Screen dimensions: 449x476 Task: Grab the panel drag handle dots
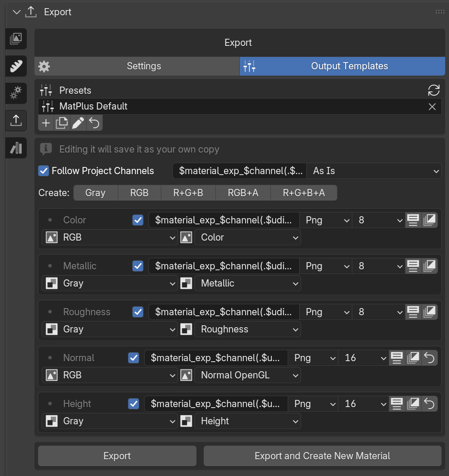click(440, 12)
